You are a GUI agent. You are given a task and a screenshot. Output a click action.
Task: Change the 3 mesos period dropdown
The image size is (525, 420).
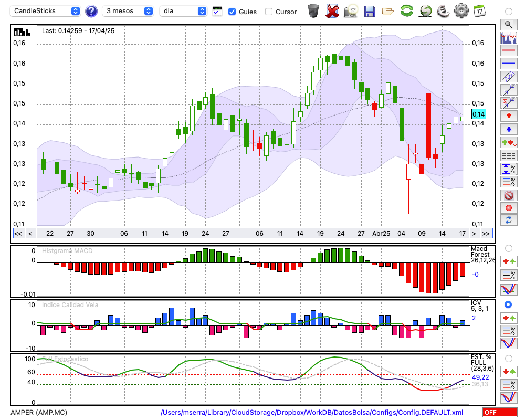pyautogui.click(x=128, y=11)
